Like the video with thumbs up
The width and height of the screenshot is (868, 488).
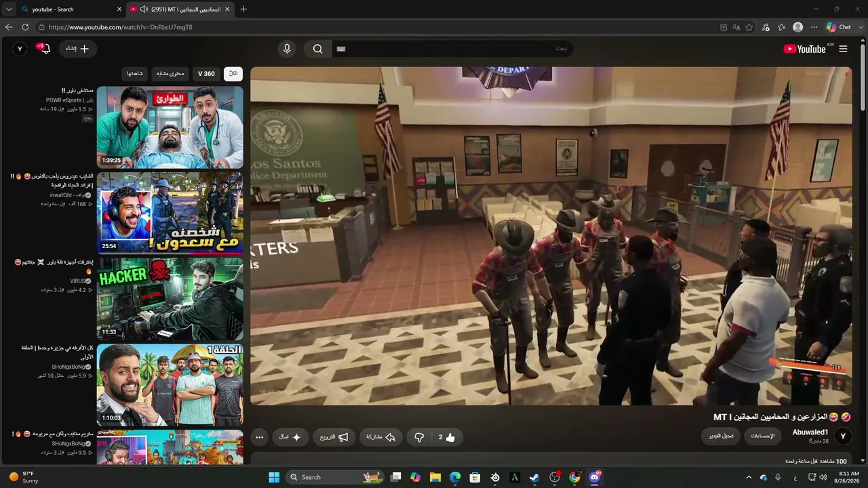click(446, 437)
